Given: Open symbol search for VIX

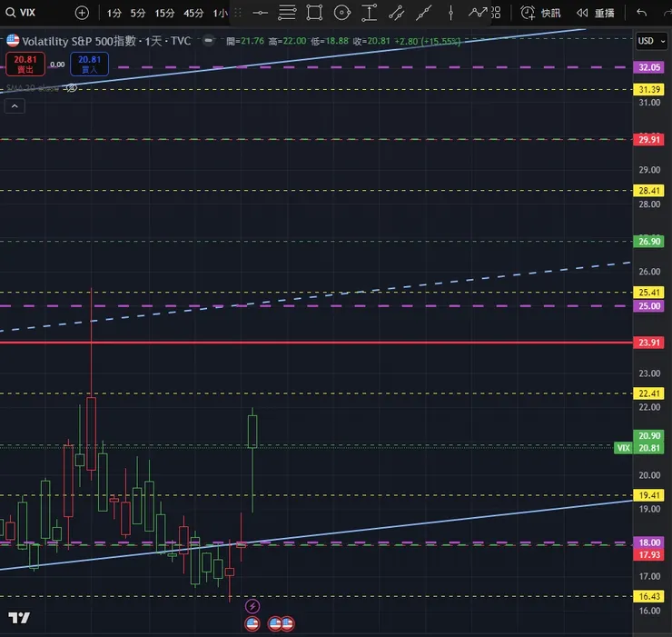Looking at the screenshot, I should tap(20, 13).
